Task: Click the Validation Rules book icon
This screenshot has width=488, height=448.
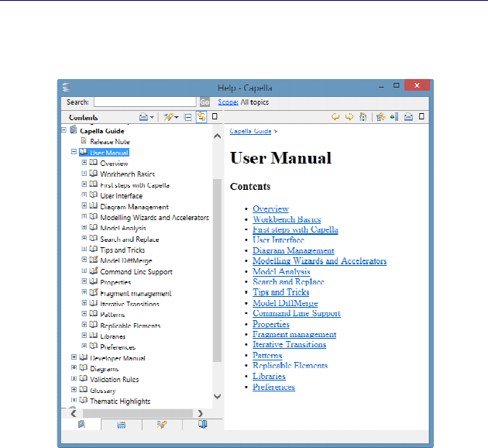Action: tap(83, 378)
